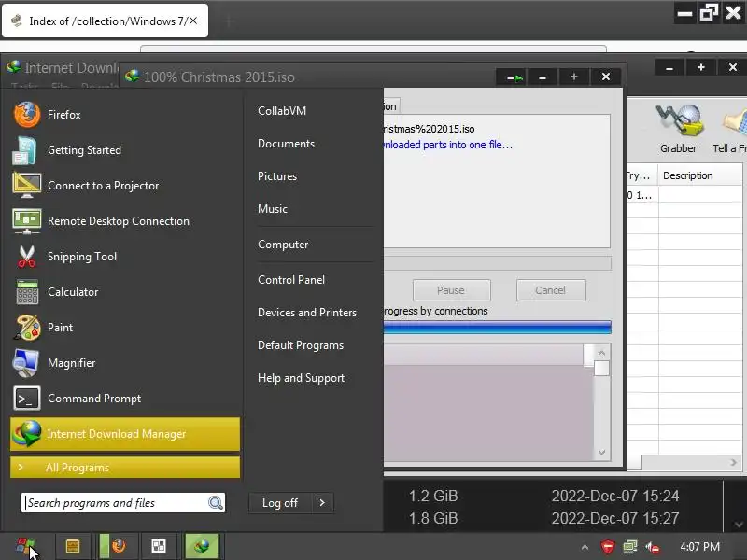Open the CollabVM user folder
This screenshot has height=560, width=747.
(x=282, y=111)
